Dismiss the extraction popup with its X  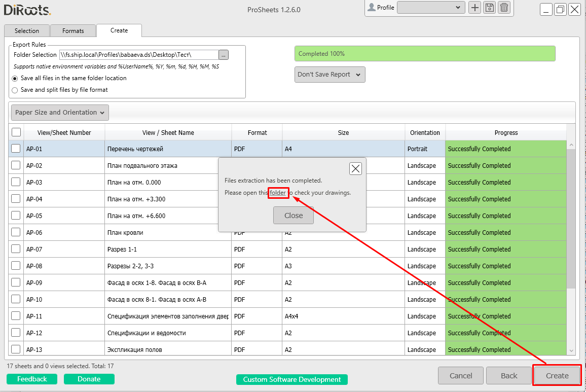point(355,168)
